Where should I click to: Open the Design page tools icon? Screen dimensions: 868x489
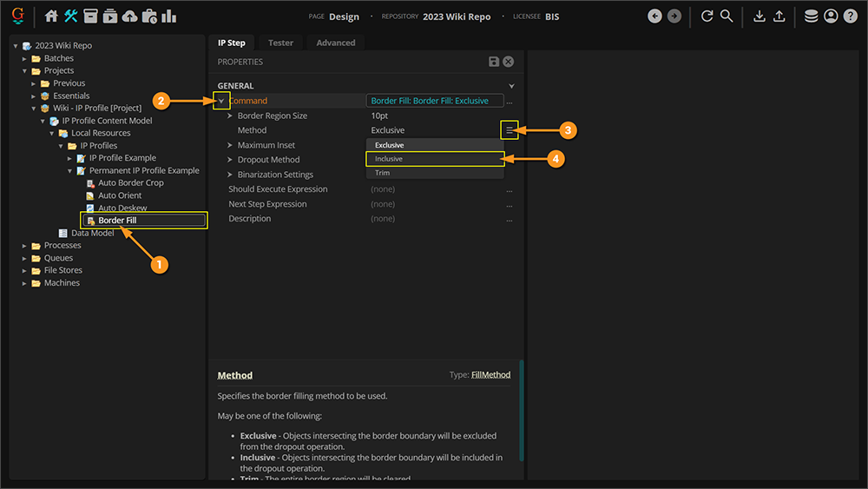pos(70,17)
